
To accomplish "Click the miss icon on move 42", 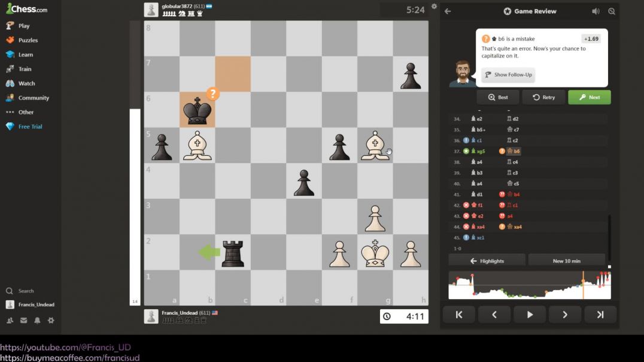I will (x=466, y=205).
